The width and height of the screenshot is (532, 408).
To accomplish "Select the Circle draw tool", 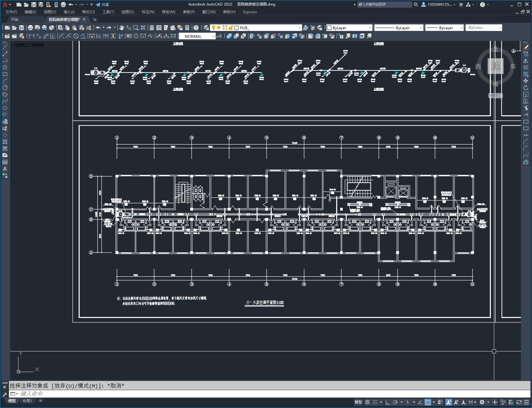I will (x=5, y=88).
